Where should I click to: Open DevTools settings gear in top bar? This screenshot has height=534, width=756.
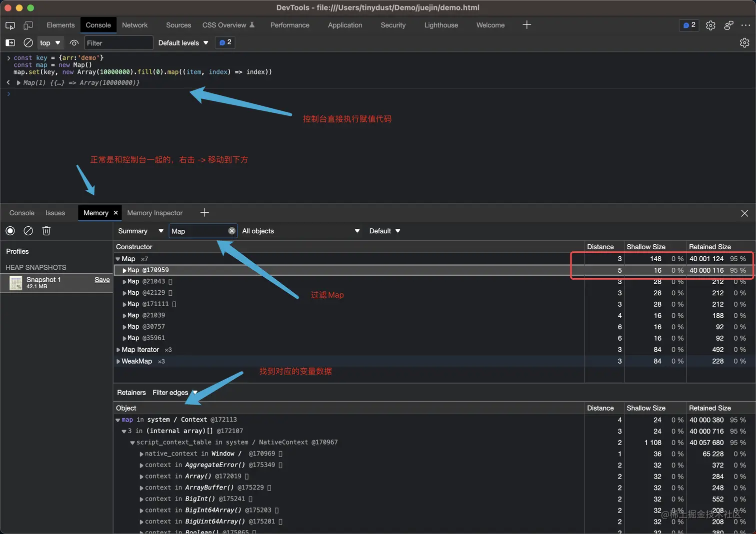point(710,25)
